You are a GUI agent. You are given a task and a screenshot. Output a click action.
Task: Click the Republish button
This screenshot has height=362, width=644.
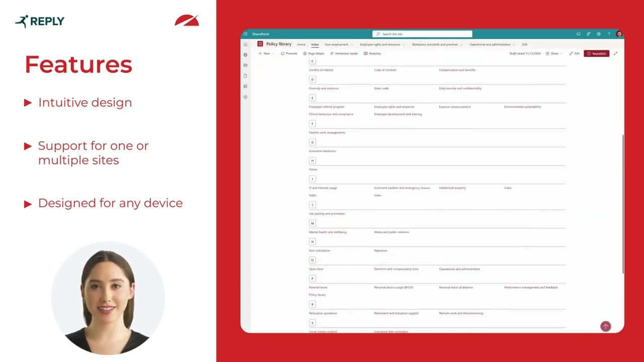coord(597,53)
